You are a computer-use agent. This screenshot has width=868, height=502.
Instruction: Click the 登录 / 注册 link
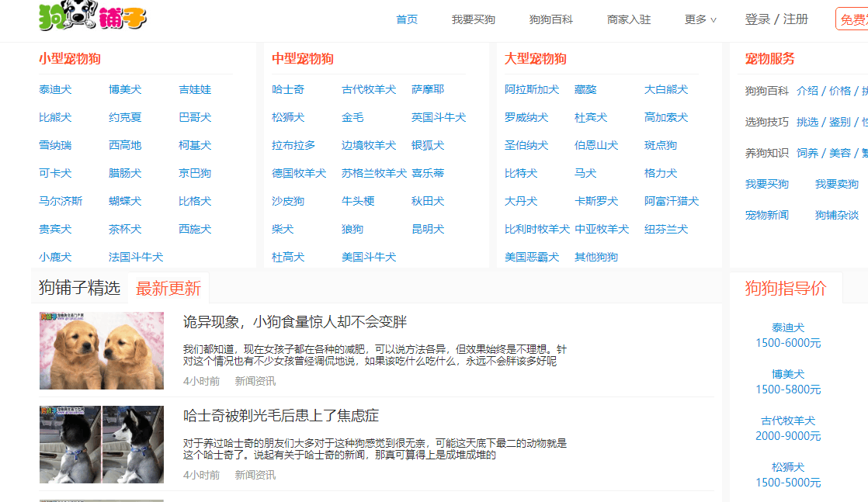pyautogui.click(x=776, y=19)
